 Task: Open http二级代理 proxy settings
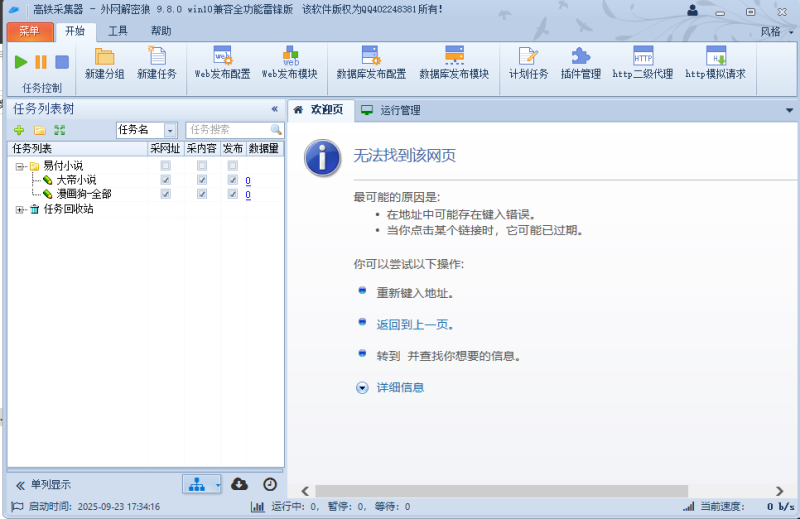(643, 62)
